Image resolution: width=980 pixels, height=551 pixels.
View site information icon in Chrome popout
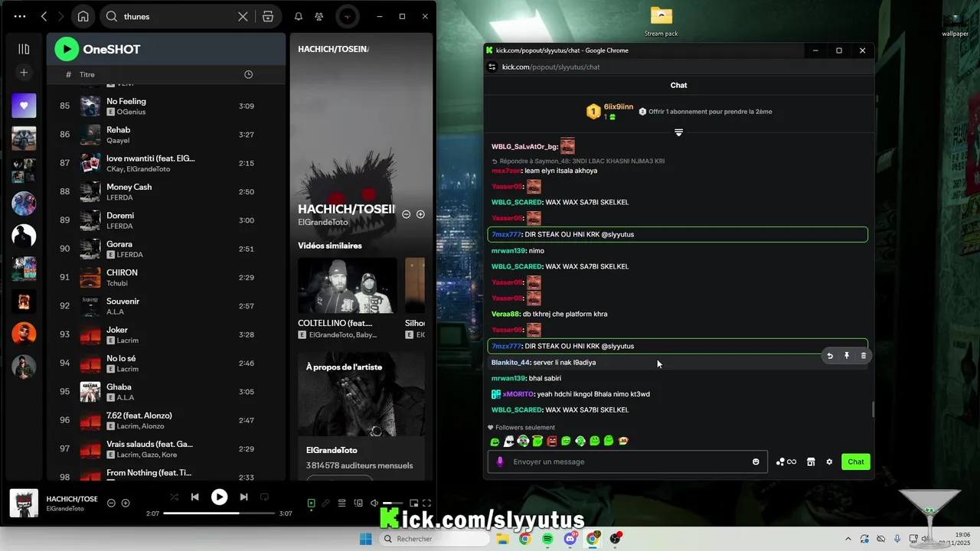[x=492, y=67]
